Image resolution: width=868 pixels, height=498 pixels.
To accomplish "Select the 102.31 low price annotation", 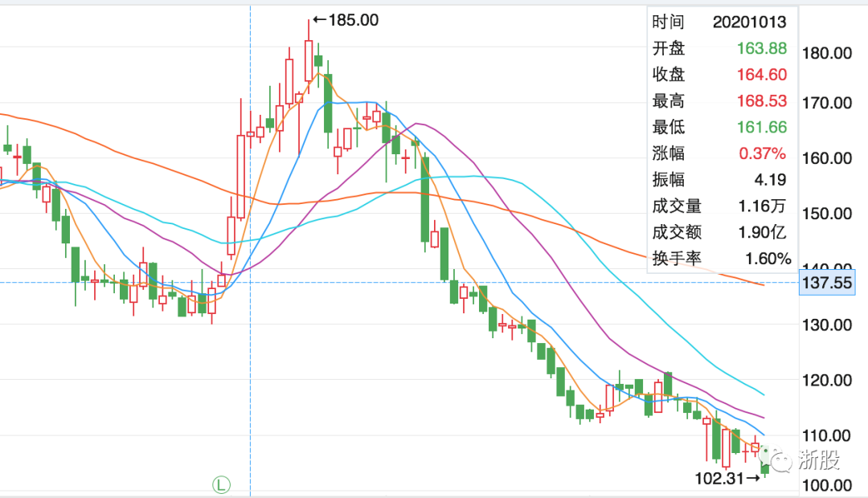I will (727, 478).
